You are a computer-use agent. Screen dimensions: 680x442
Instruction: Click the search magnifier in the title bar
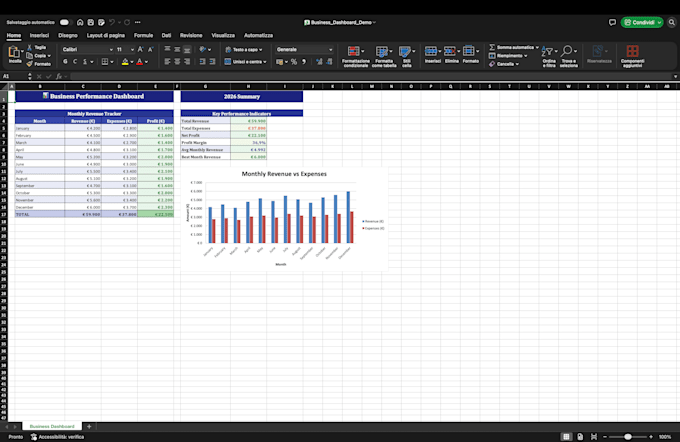(671, 22)
